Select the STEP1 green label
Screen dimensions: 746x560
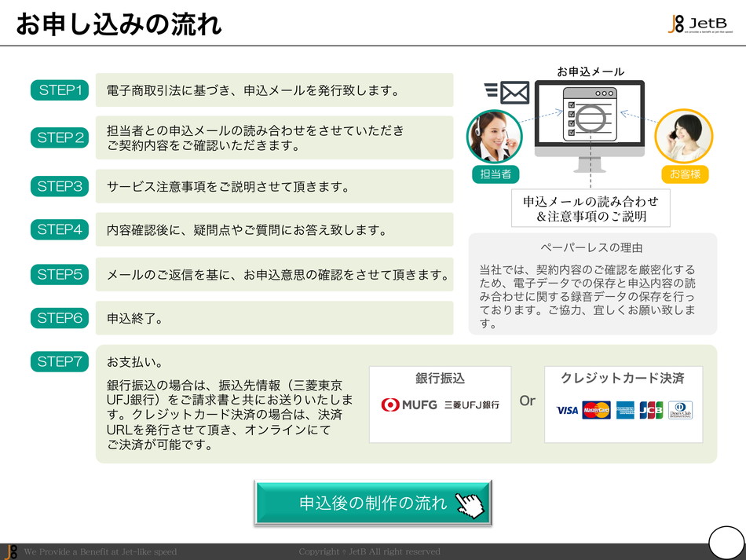coord(60,90)
